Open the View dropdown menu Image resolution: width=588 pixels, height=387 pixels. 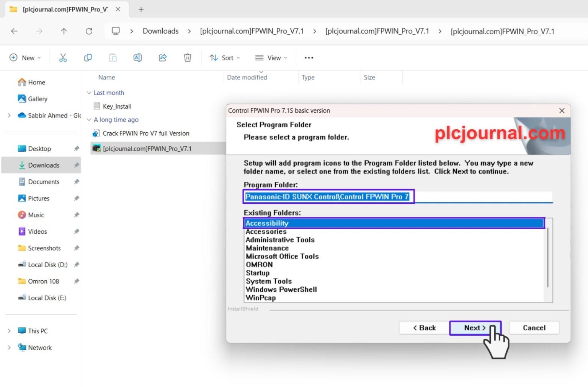(271, 57)
